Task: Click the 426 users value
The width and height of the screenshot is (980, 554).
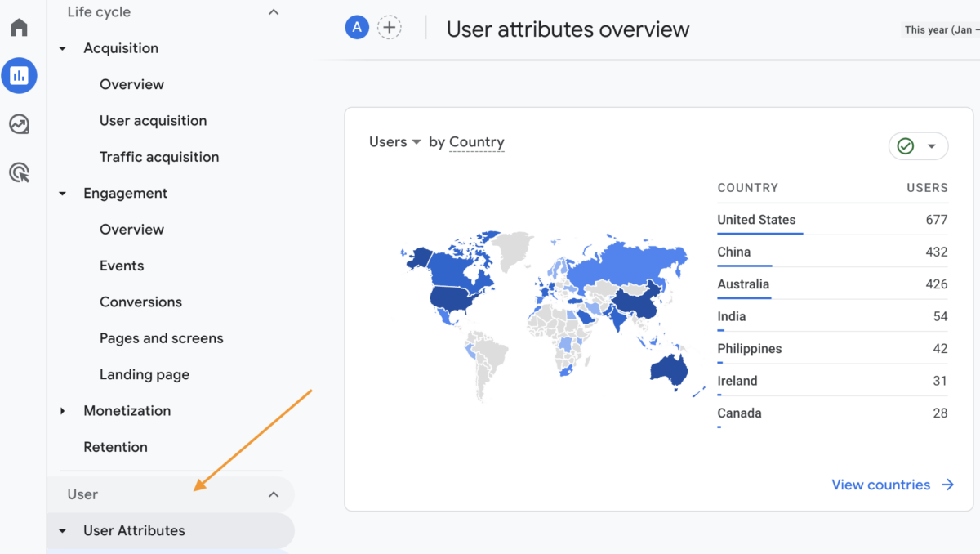Action: tap(937, 284)
